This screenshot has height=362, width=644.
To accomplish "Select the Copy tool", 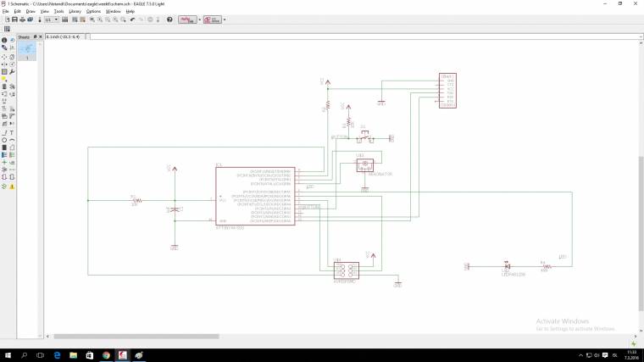I will [x=12, y=57].
